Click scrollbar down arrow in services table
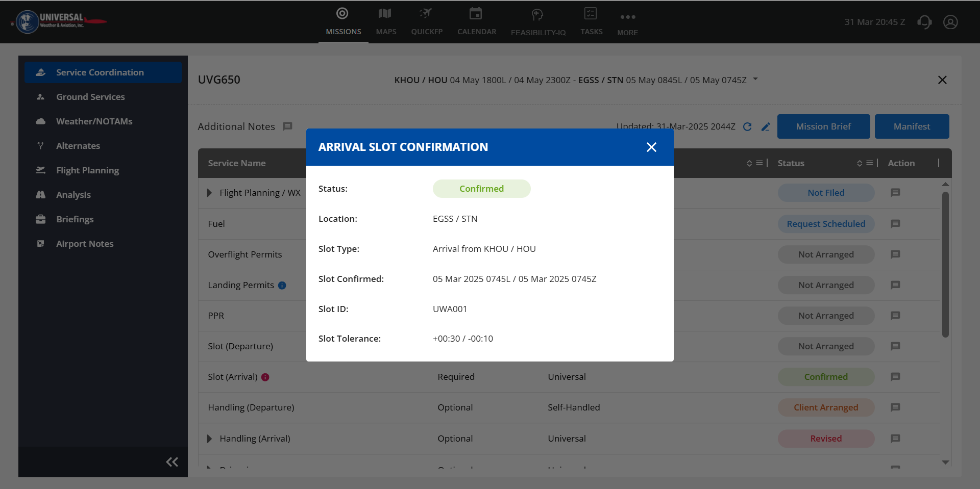Image resolution: width=980 pixels, height=489 pixels. [945, 462]
